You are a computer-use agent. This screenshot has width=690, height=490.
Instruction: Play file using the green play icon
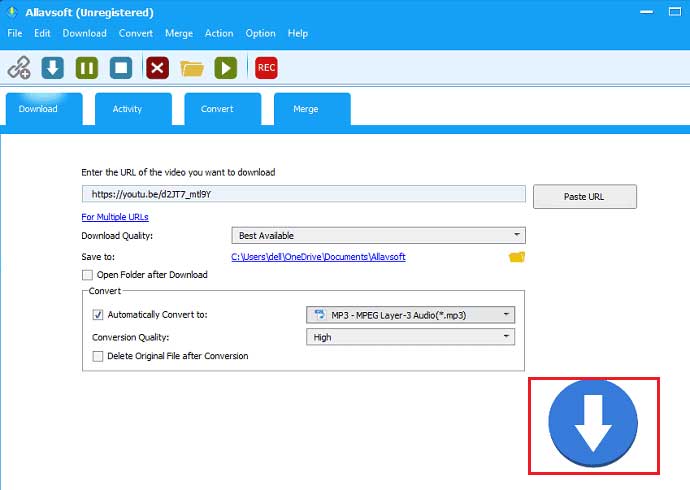coord(226,68)
